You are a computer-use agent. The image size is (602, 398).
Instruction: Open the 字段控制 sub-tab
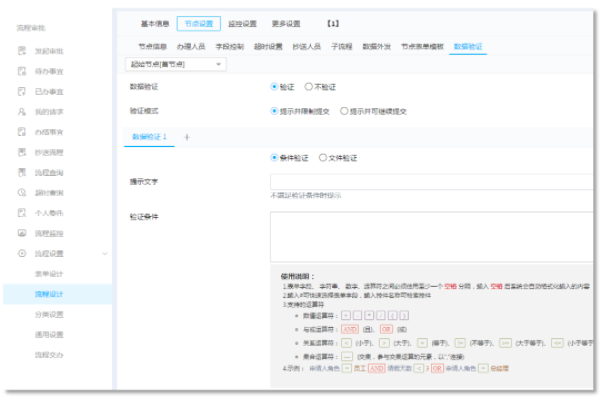coord(230,46)
